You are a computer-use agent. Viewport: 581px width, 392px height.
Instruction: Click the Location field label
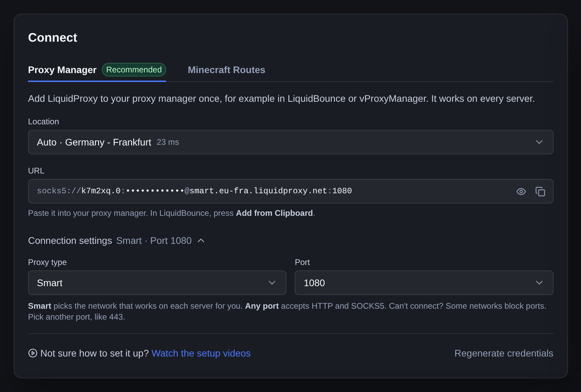click(43, 122)
